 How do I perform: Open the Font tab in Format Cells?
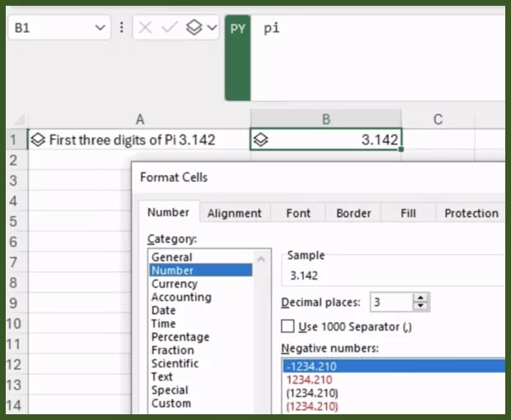click(298, 213)
